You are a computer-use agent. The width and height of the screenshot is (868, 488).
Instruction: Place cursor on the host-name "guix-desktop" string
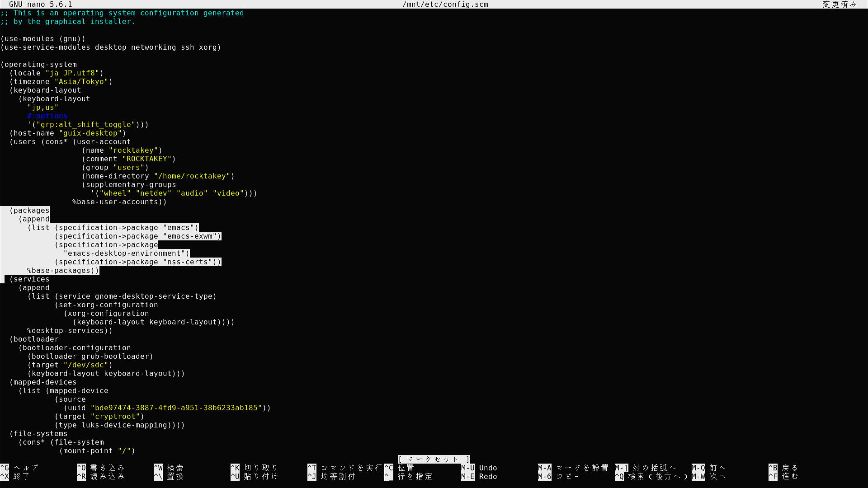coord(90,133)
